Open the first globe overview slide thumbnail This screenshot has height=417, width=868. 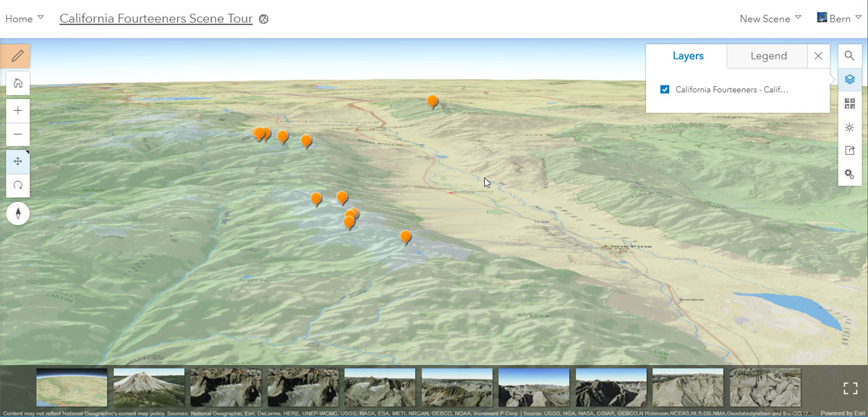point(72,387)
